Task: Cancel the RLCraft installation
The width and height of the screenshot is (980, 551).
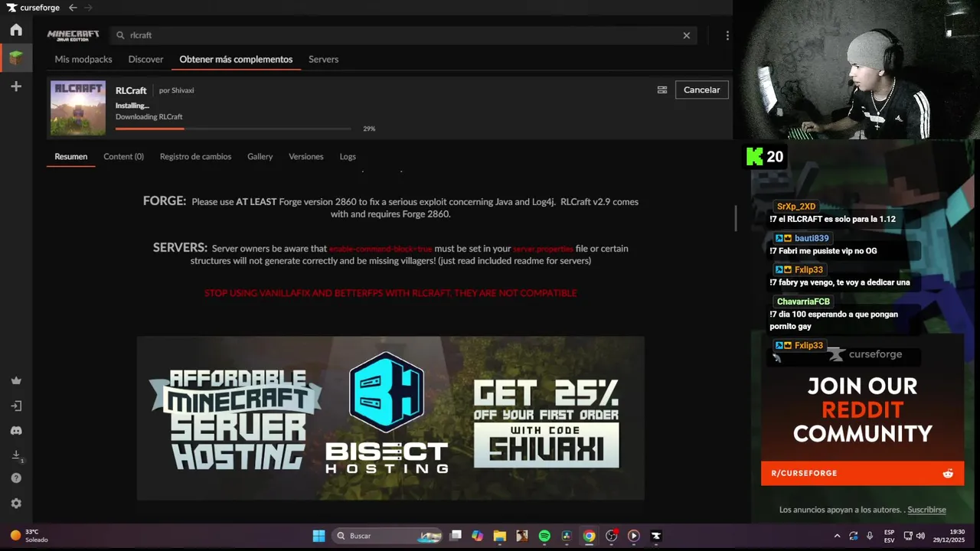Action: (701, 90)
